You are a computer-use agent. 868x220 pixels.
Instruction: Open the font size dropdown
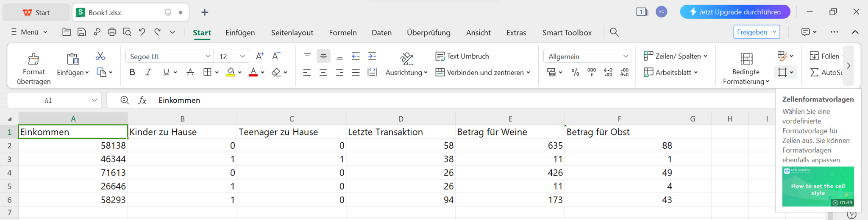point(242,56)
